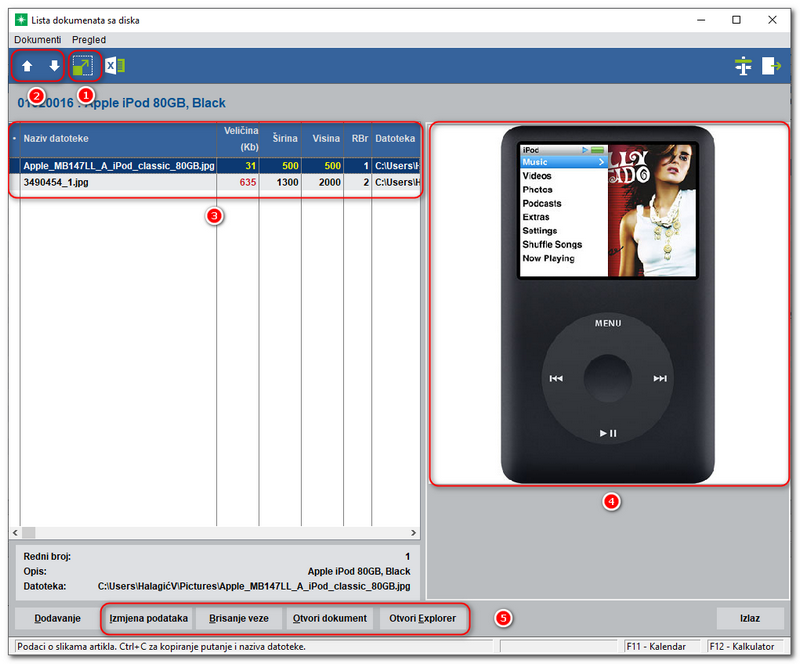Click the move up arrow icon
800x664 pixels.
point(27,66)
